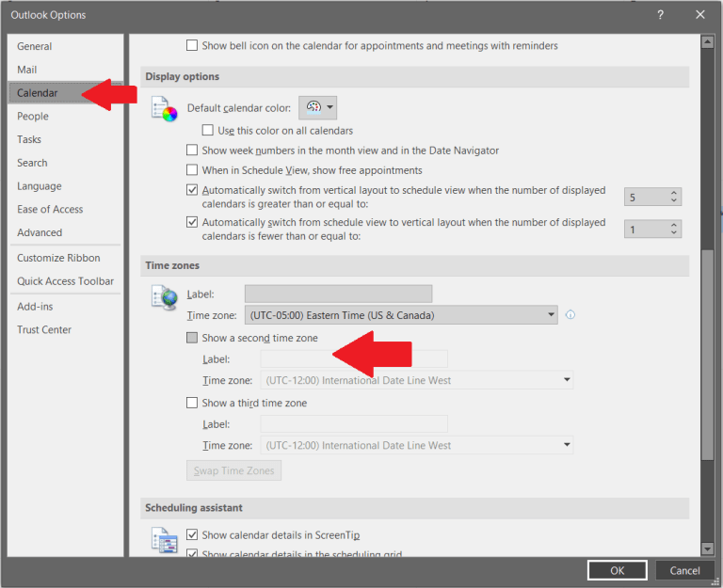Click OK to save options

point(617,570)
